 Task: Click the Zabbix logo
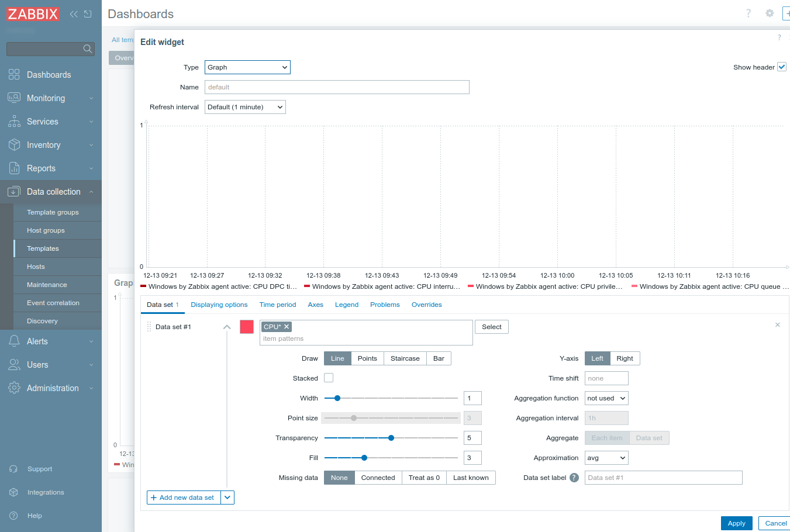click(x=33, y=14)
